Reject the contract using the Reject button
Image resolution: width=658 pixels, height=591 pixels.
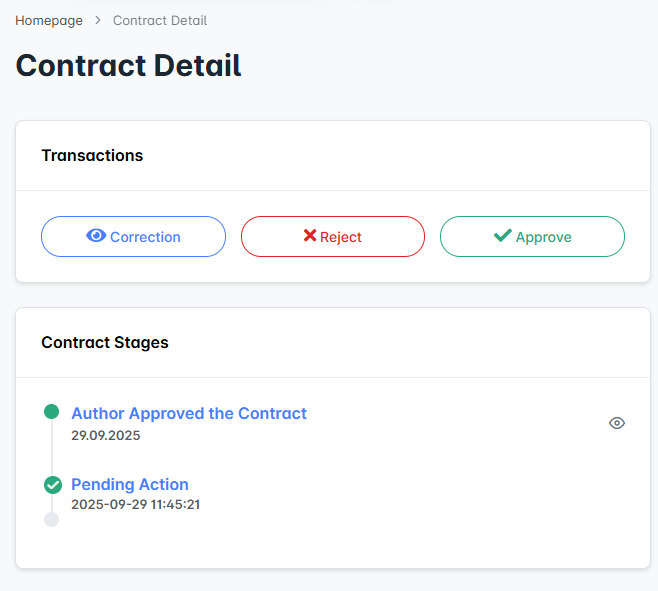click(x=333, y=237)
